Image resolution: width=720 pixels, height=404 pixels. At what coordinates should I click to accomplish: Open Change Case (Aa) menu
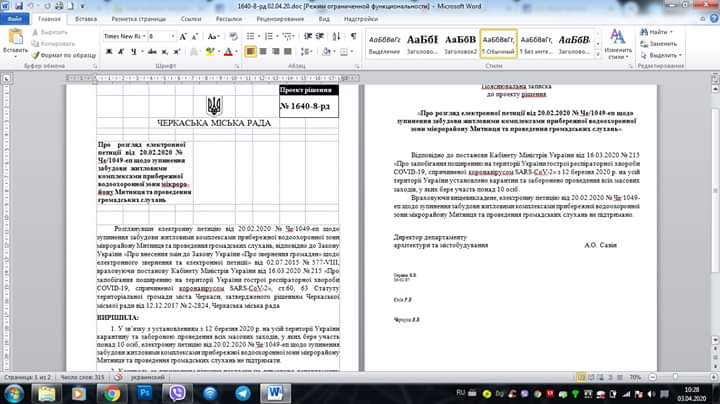tap(213, 36)
